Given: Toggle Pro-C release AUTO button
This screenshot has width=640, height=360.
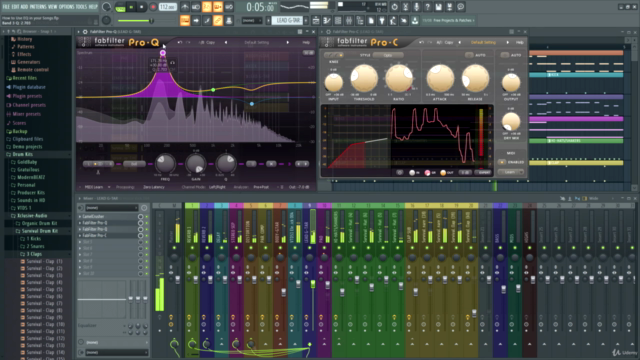Looking at the screenshot, I should [x=469, y=55].
